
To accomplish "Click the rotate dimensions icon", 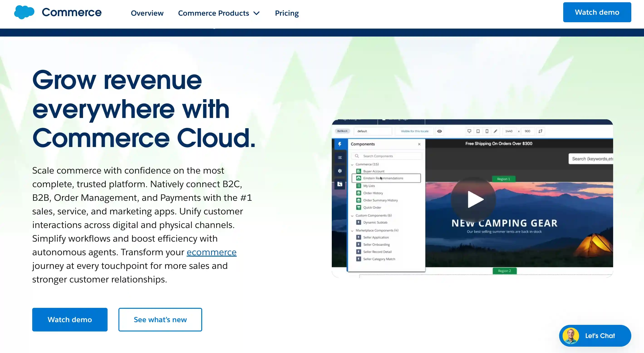I will pos(540,131).
